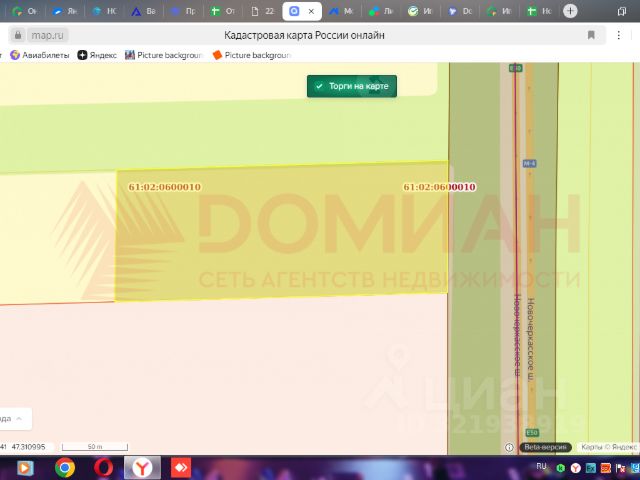Switch to the 'Ян' tab
This screenshot has height=480, width=640.
(x=65, y=11)
